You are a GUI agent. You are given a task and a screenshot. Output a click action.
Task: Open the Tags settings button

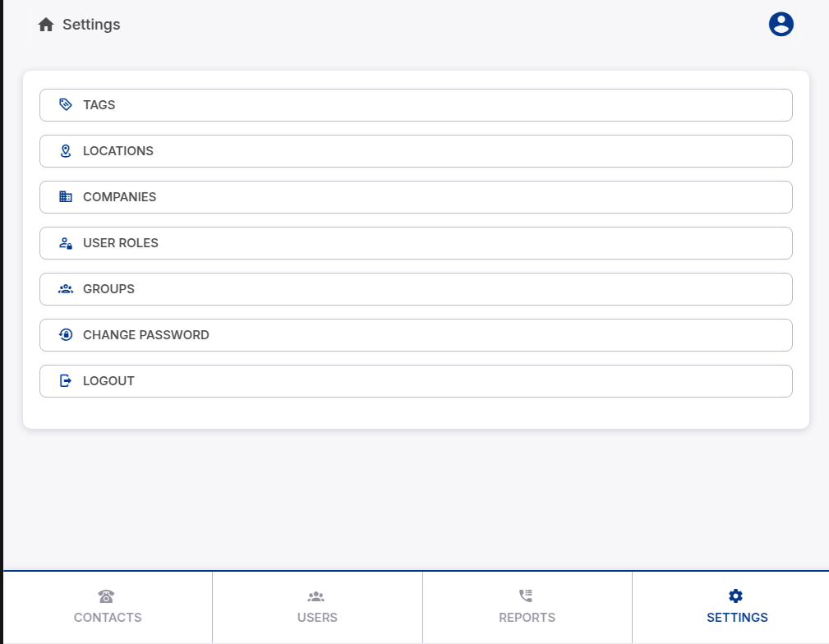click(416, 105)
